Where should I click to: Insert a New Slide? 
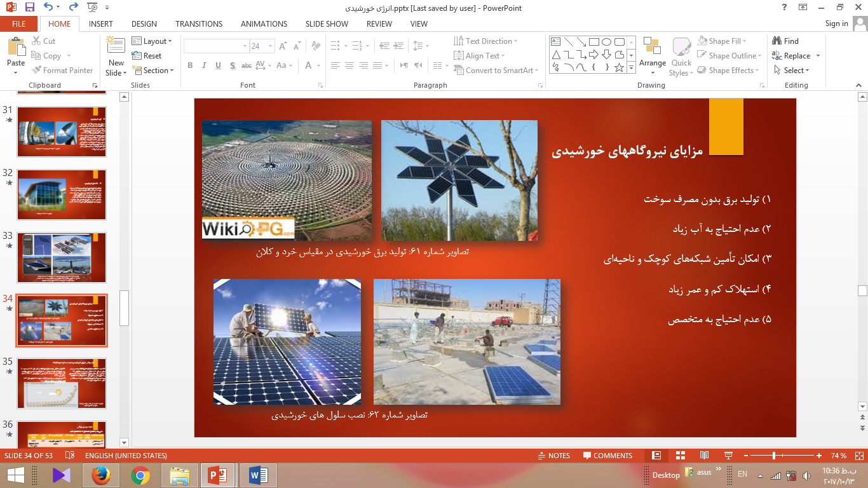tap(116, 56)
